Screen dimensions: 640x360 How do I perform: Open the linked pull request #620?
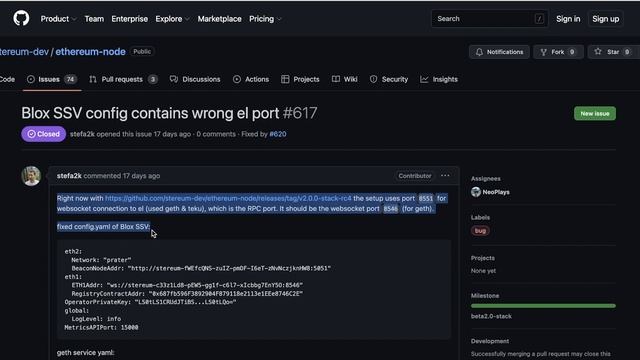(x=278, y=134)
